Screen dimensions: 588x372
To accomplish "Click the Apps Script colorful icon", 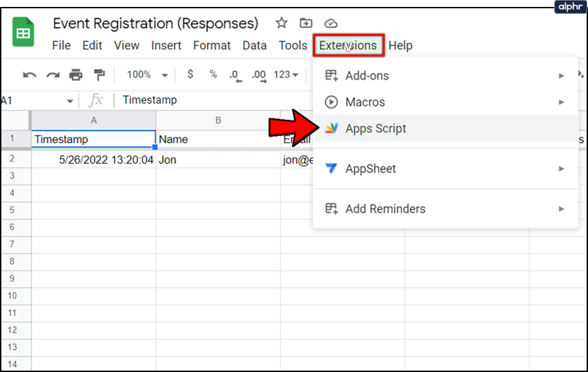I will point(332,128).
